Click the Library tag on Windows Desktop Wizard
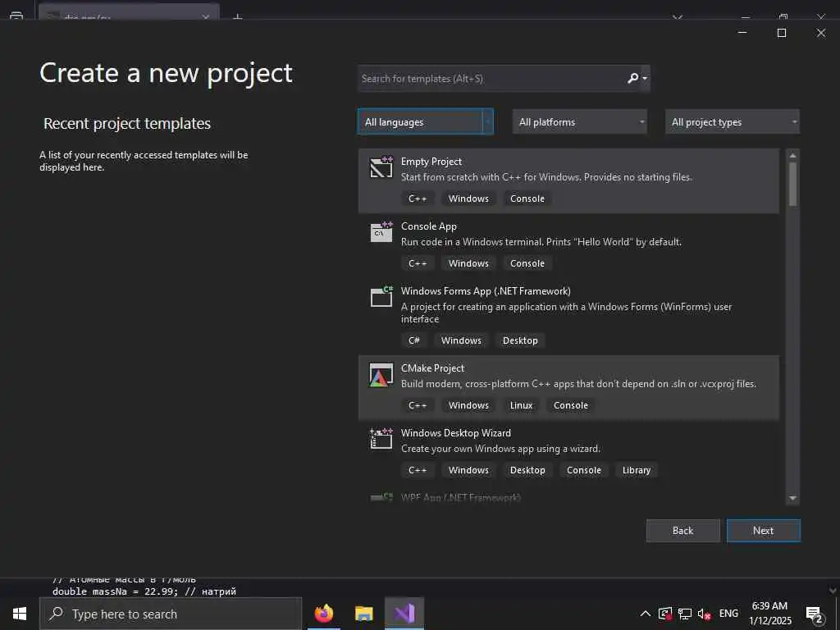 pyautogui.click(x=637, y=470)
